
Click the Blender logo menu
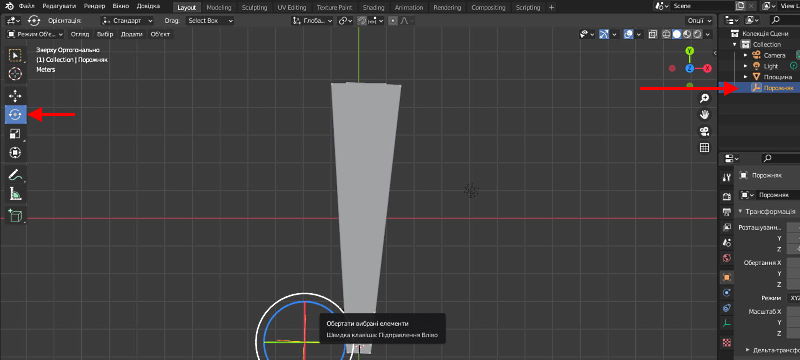[x=10, y=7]
